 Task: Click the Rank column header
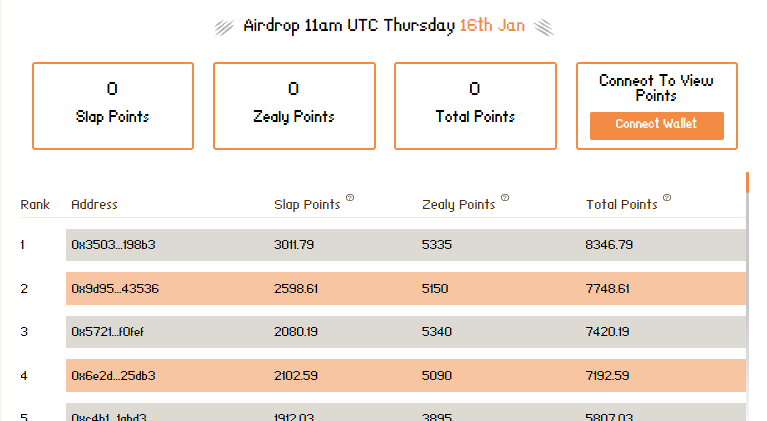[x=35, y=204]
